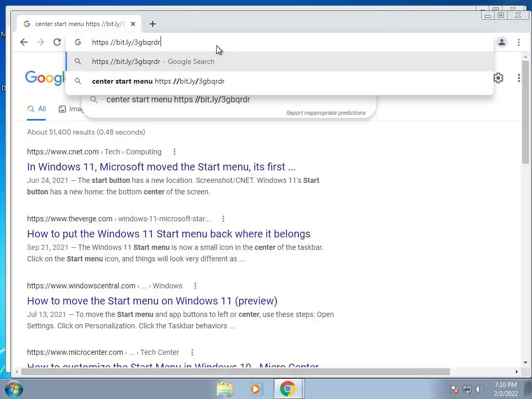Click the Google logo on results page
The height and width of the screenshot is (399, 532).
(45, 78)
